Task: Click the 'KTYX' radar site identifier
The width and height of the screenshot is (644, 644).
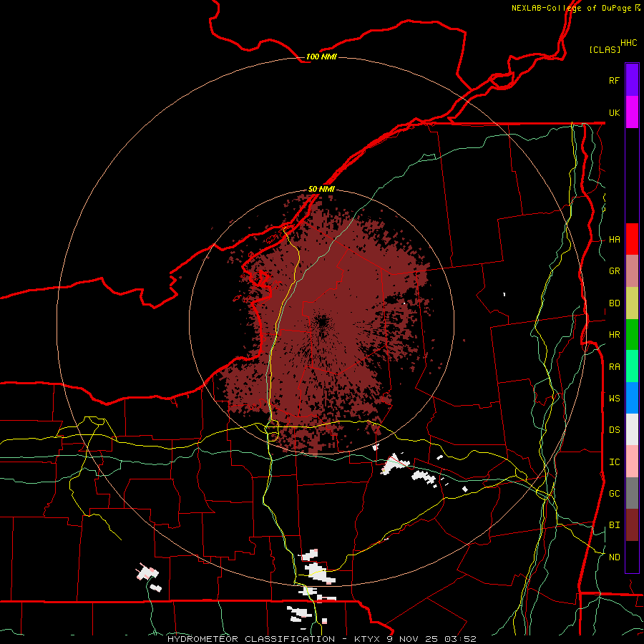Action: pyautogui.click(x=367, y=639)
